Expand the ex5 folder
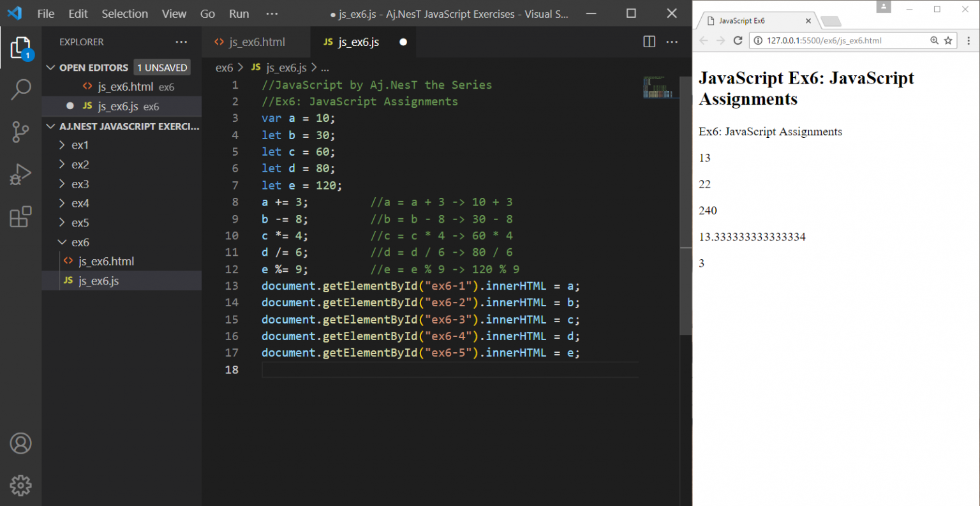Viewport: 980px width, 506px height. coord(80,223)
